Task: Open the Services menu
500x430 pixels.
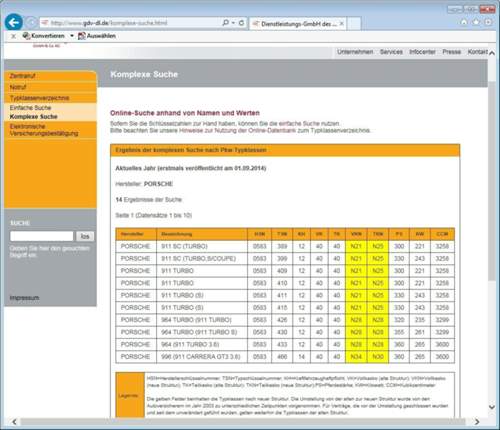Action: point(391,52)
